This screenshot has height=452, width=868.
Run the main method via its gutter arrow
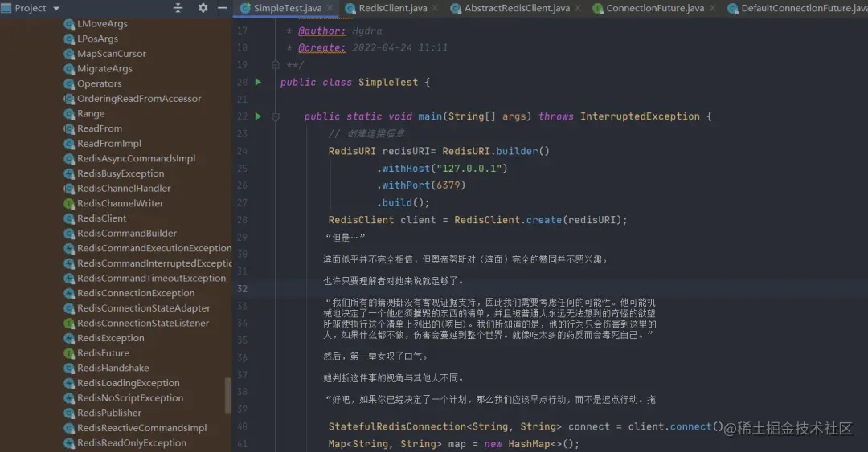click(x=258, y=116)
